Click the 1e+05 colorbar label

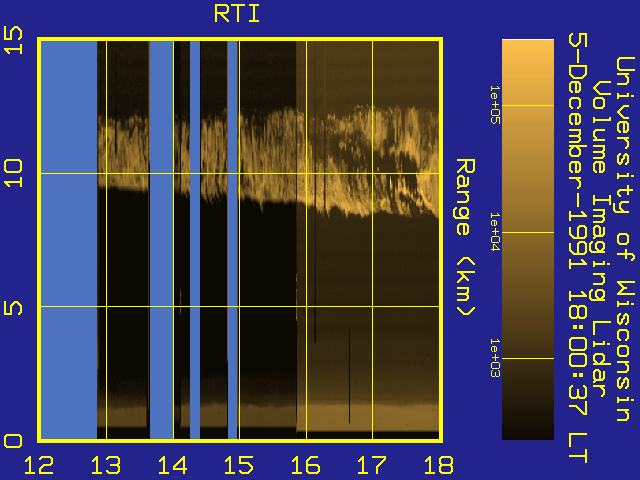pos(495,105)
